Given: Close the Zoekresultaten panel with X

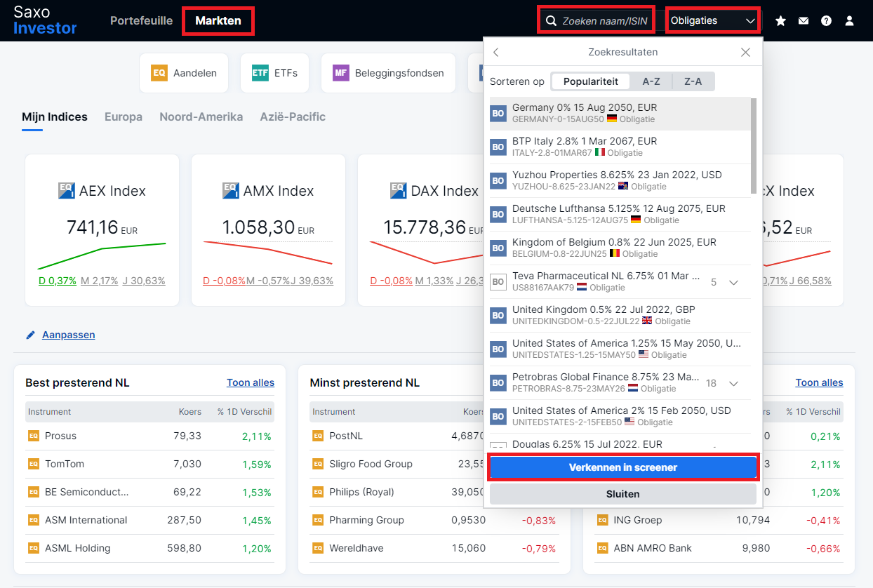Looking at the screenshot, I should click(746, 52).
